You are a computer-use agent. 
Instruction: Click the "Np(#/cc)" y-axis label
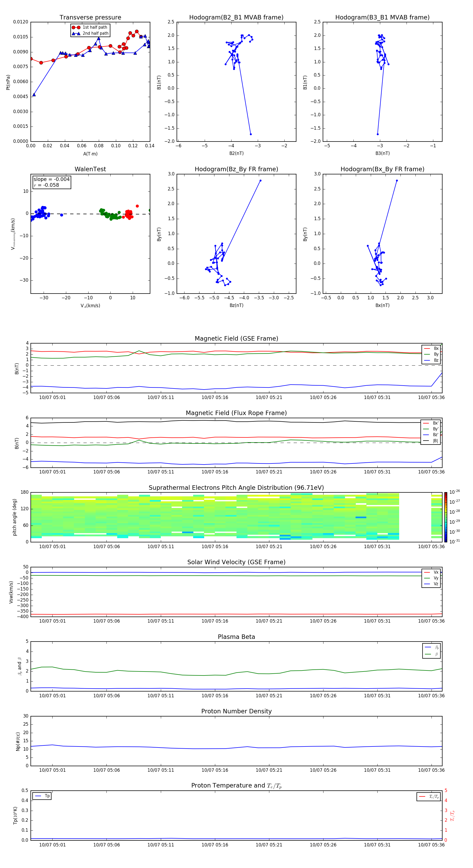tap(18, 741)
